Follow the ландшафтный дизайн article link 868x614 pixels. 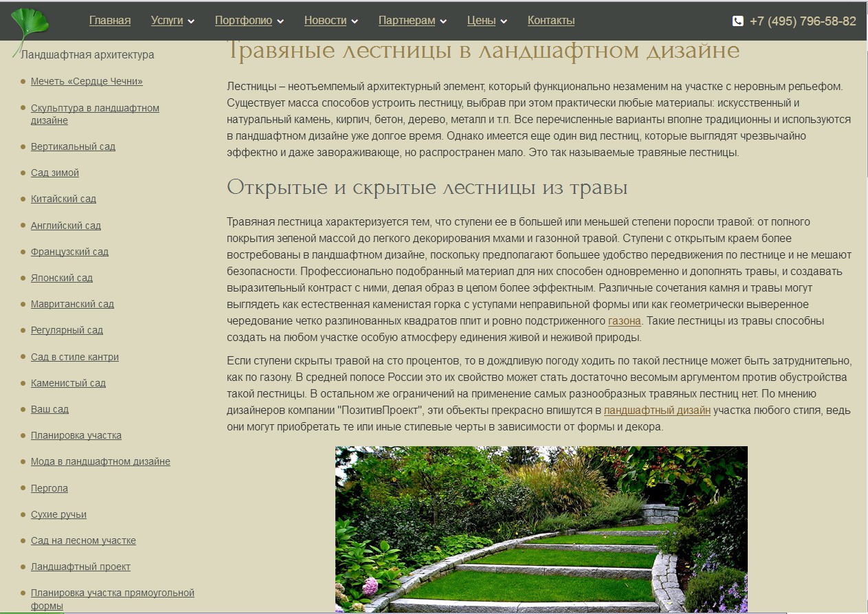click(x=657, y=410)
